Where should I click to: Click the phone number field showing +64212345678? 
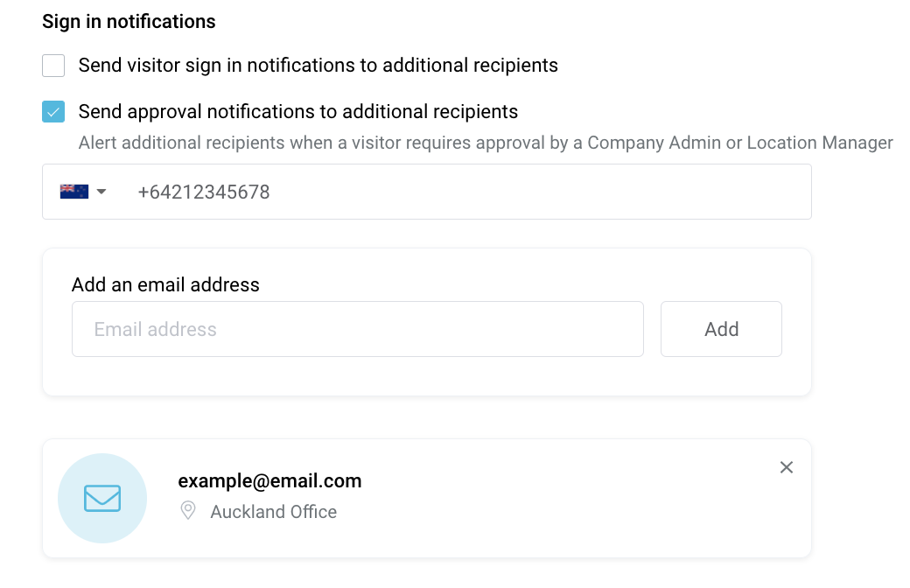[427, 192]
